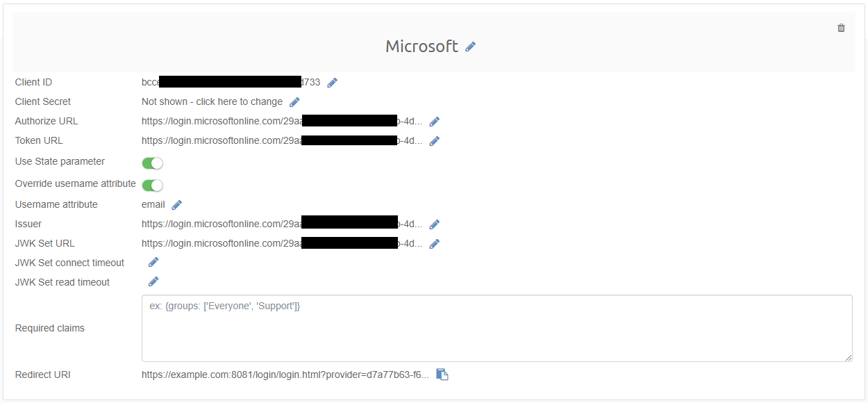Edit the JWK Set connect timeout
Screen dimensions: 868x403
point(153,262)
